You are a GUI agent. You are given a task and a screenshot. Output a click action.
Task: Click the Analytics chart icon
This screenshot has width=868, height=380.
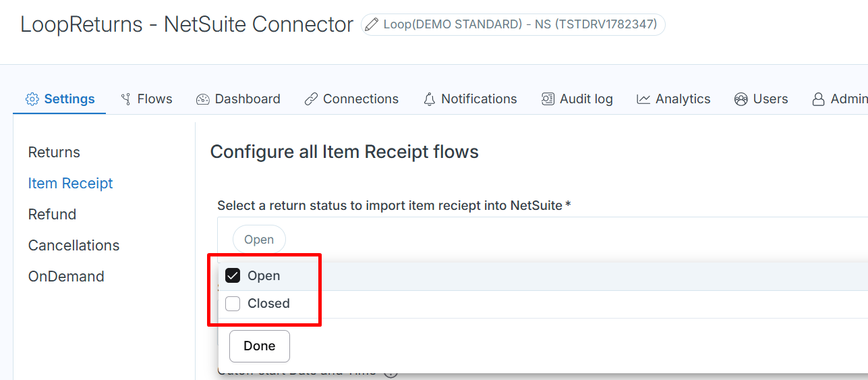pyautogui.click(x=643, y=99)
